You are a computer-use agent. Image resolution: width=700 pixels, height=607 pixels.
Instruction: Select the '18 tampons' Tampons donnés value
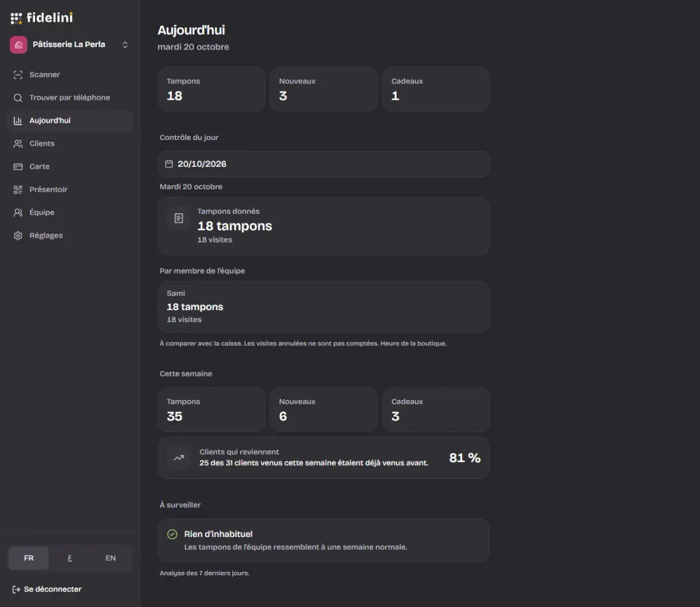(235, 226)
